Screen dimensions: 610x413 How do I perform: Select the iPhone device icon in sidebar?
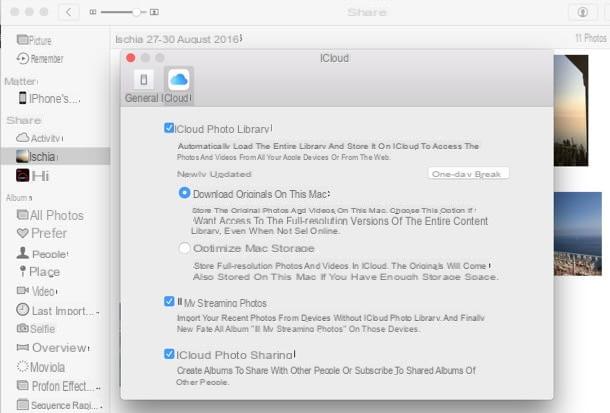(x=23, y=98)
